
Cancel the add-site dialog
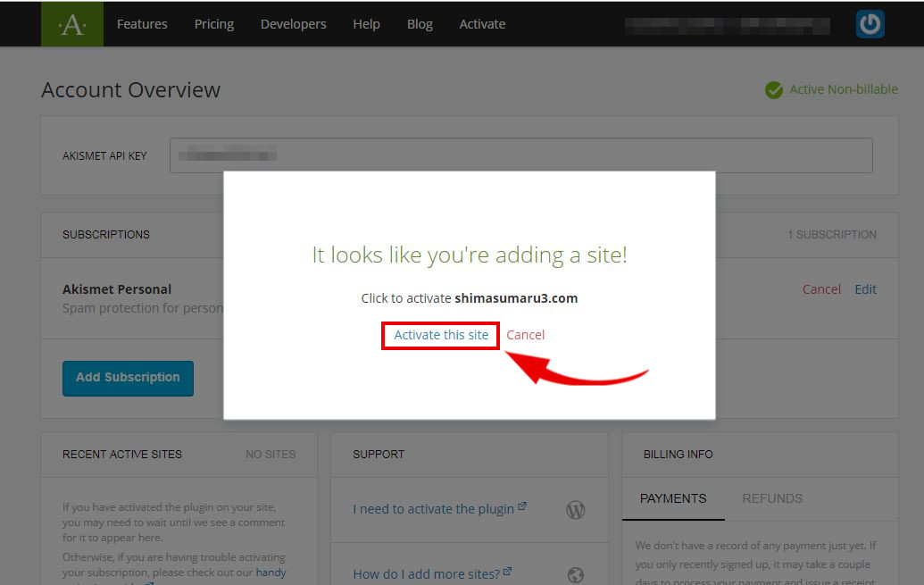(x=525, y=335)
